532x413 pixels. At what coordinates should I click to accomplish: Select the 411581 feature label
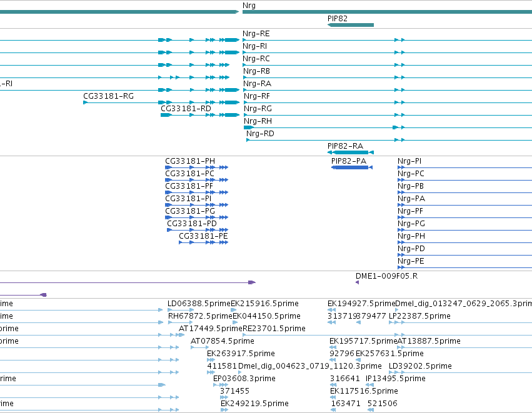pos(222,367)
